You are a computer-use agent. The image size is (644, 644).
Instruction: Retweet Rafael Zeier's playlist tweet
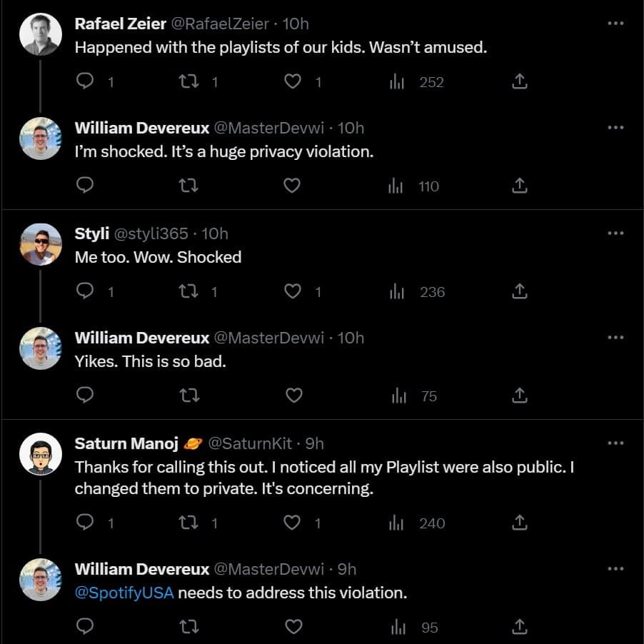pos(189,82)
